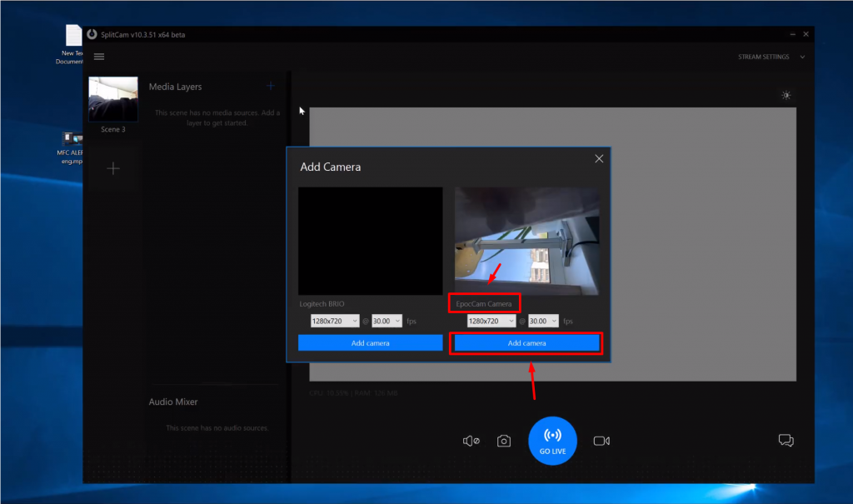
Task: Open EpocCam Camera fps dropdown
Action: (543, 321)
